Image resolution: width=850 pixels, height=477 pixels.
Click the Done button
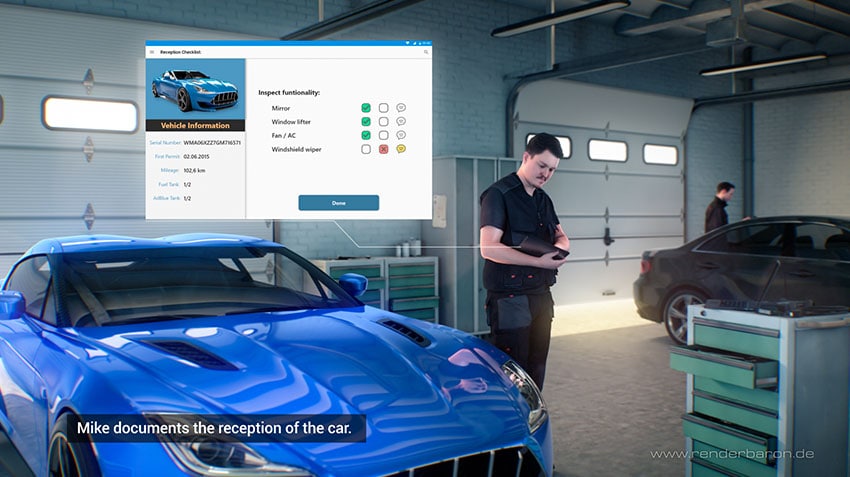(339, 203)
